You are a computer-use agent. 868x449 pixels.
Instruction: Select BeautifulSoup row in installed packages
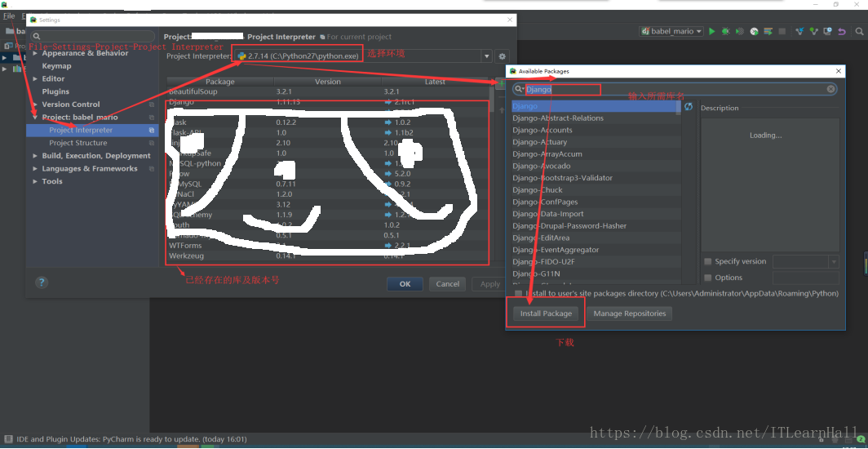pyautogui.click(x=327, y=91)
